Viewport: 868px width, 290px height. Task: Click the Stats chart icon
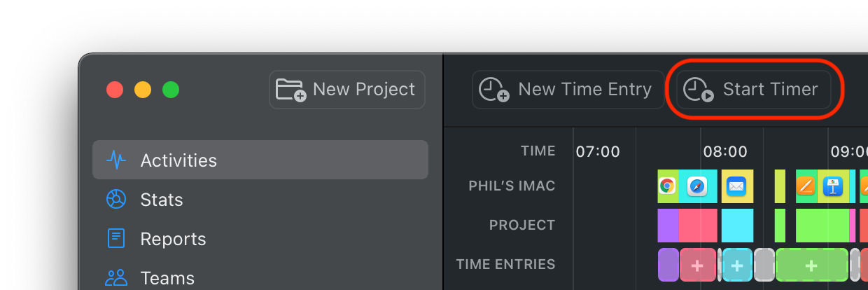115,200
